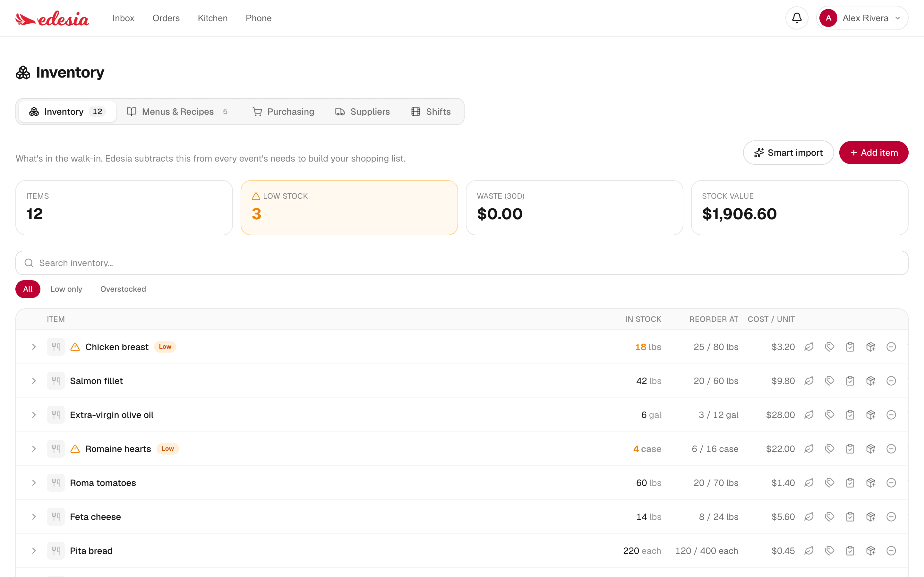Click the tags icon on Salmon fillet row
The image size is (924, 577).
coord(829,381)
